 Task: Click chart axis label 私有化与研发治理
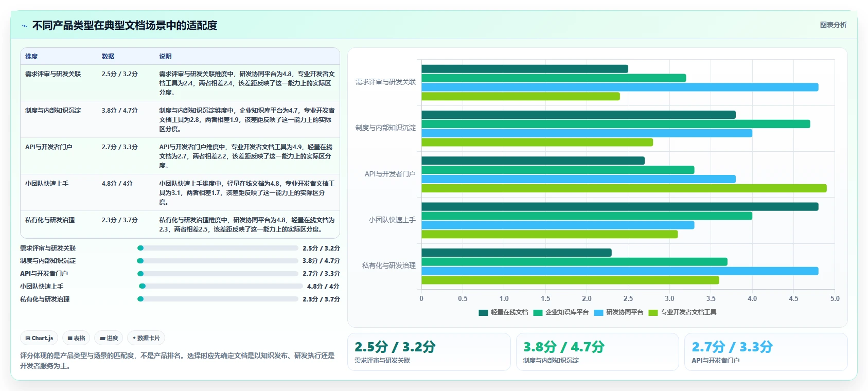[389, 265]
